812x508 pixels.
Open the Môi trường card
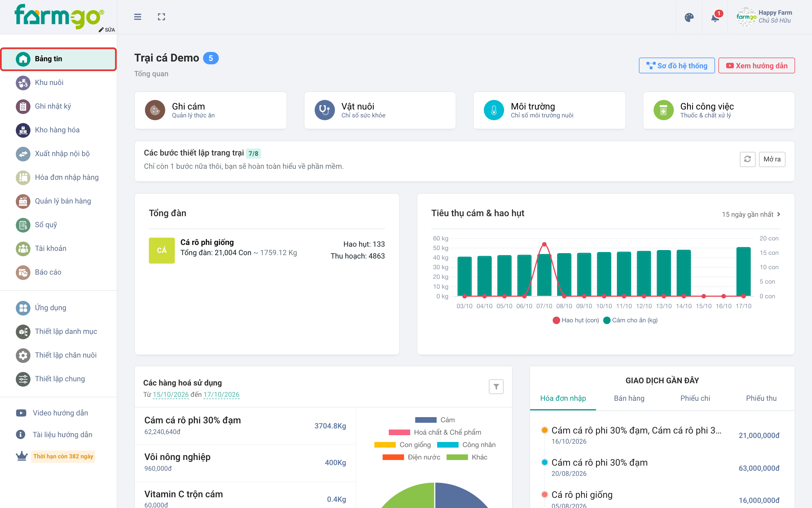click(549, 110)
